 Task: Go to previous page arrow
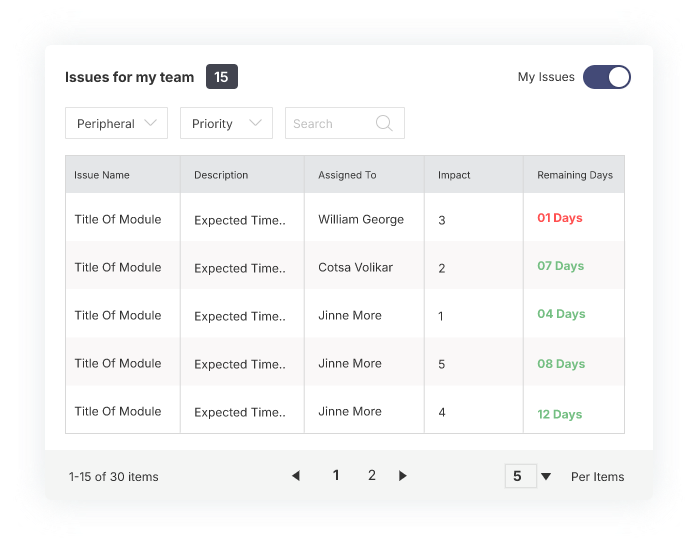296,476
